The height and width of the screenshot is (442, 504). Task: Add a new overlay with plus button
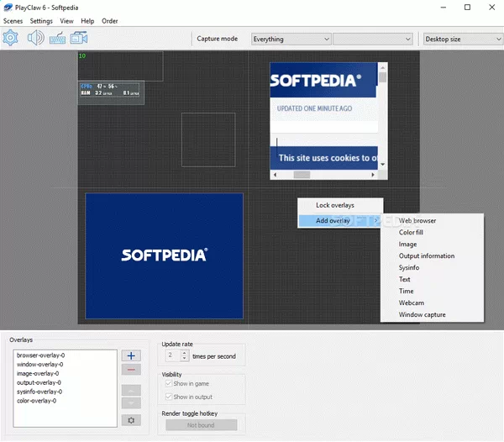coord(131,355)
